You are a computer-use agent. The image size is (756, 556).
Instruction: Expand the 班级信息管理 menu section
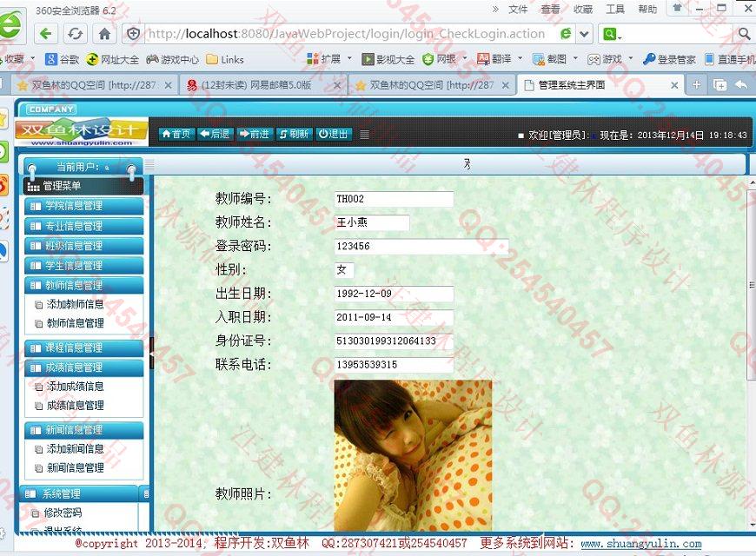click(84, 246)
